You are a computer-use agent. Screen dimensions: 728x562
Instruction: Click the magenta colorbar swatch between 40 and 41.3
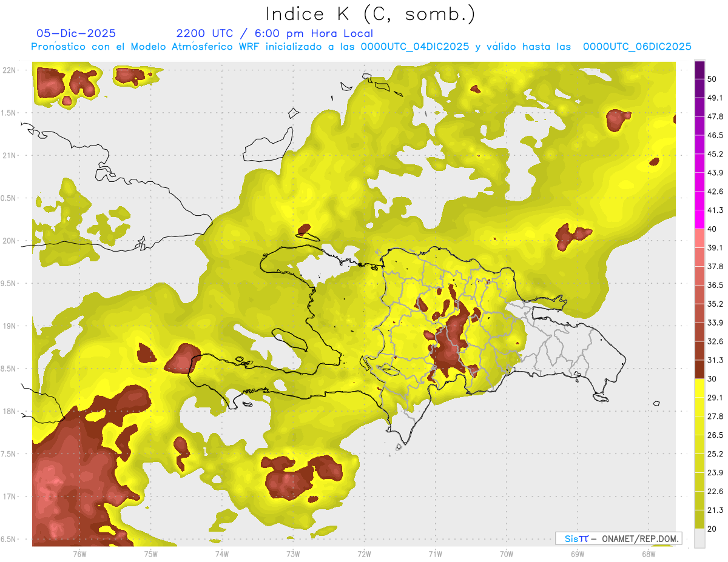click(699, 220)
